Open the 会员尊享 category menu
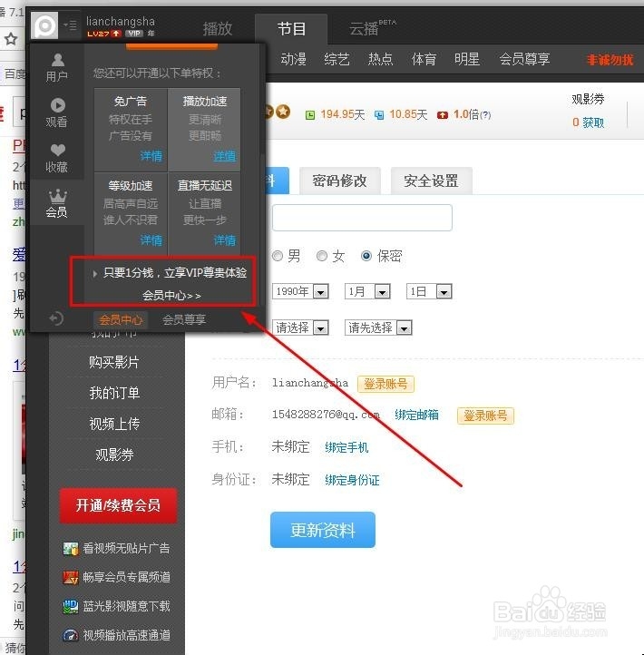 524,59
